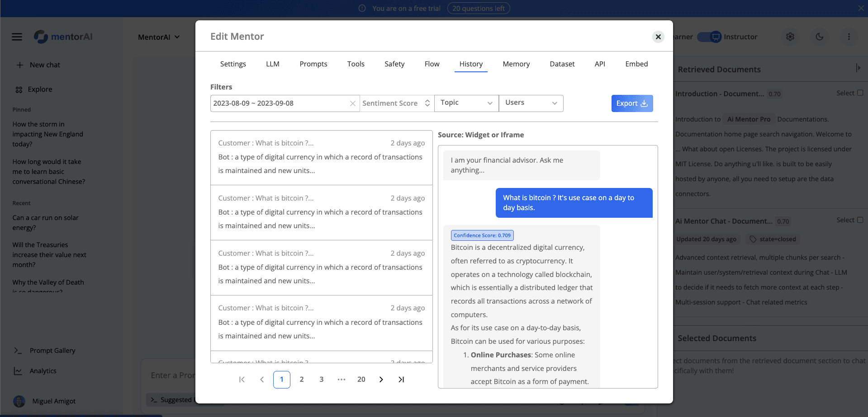868x417 pixels.
Task: Toggle dark mode with the moon icon
Action: click(819, 37)
